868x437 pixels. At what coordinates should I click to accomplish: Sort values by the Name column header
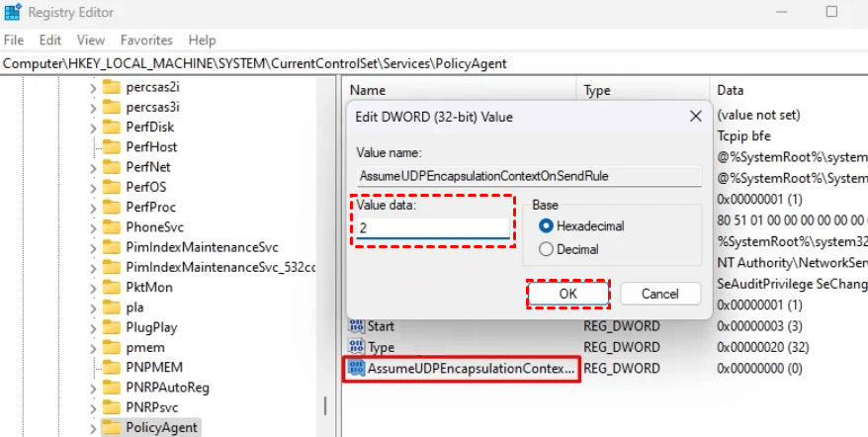460,90
